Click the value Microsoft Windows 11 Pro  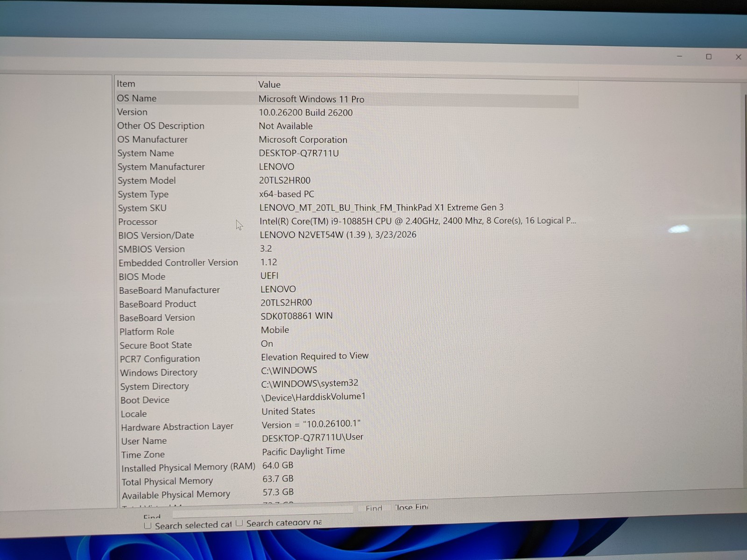coord(311,99)
